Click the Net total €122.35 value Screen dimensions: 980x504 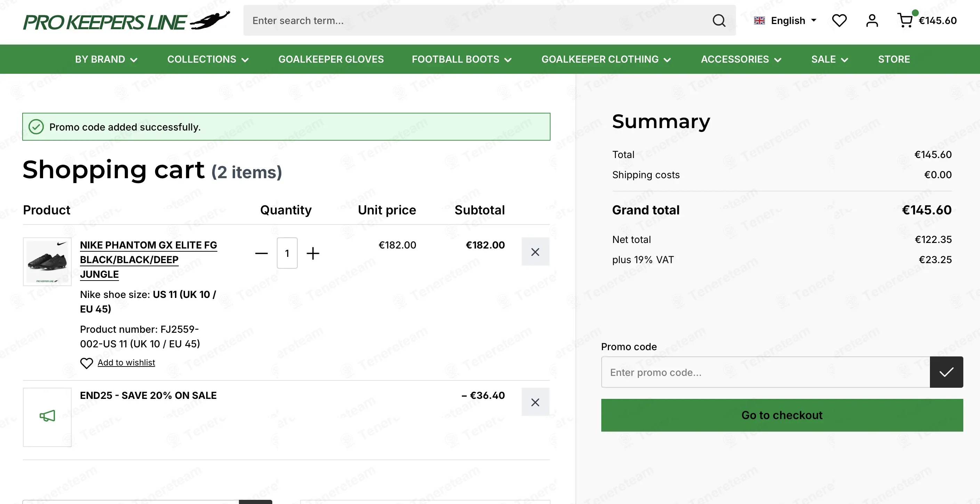point(933,239)
